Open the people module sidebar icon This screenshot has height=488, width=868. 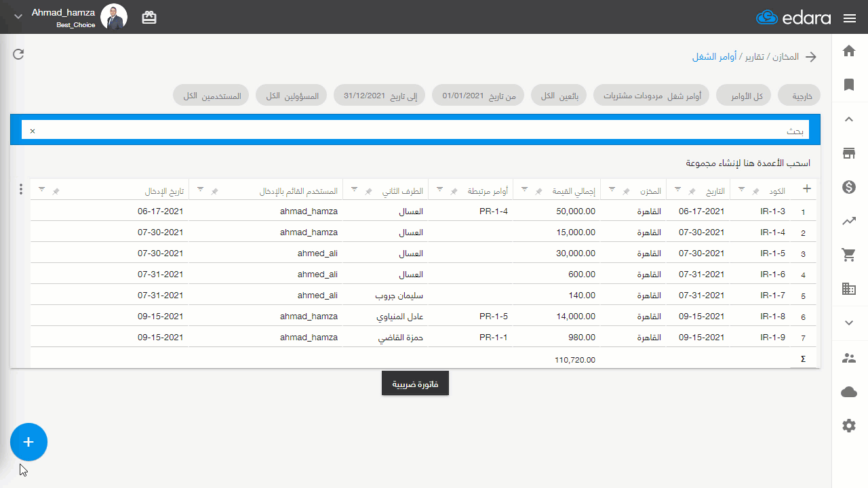[849, 358]
